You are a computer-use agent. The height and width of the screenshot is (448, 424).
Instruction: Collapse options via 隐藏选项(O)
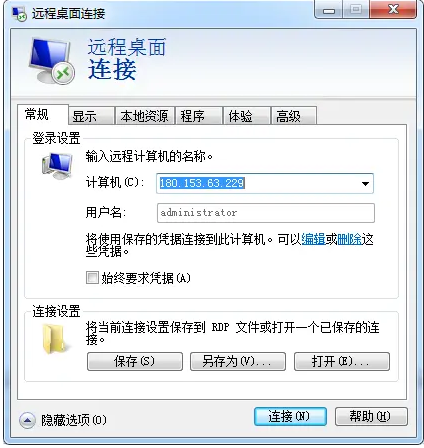[x=74, y=420]
